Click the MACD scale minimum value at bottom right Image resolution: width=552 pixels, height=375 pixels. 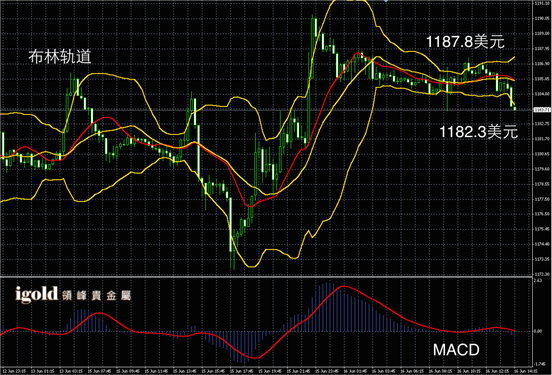point(538,364)
